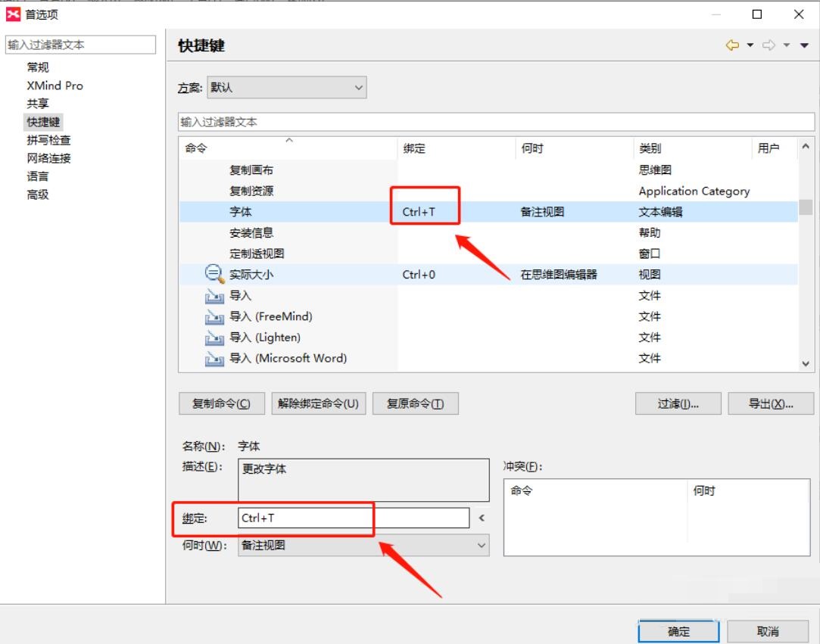The width and height of the screenshot is (820, 644).
Task: Maximize the 首选项 window
Action: (x=756, y=14)
